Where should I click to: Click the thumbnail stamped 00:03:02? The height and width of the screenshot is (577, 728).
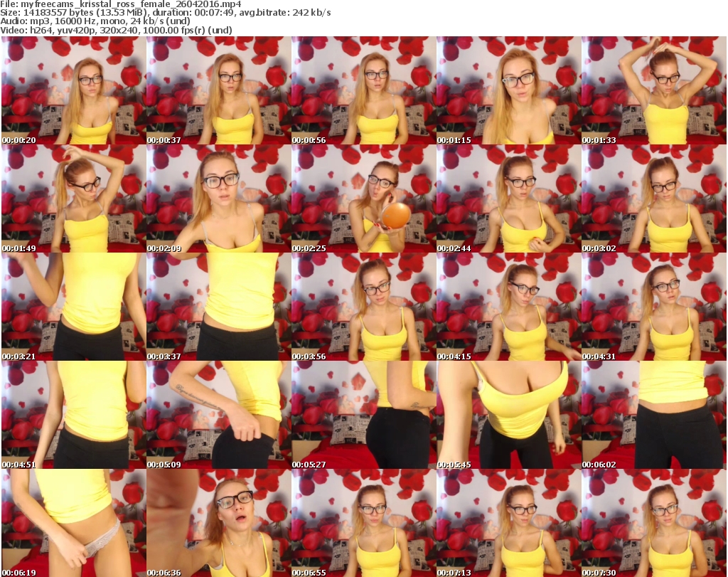pyautogui.click(x=654, y=198)
